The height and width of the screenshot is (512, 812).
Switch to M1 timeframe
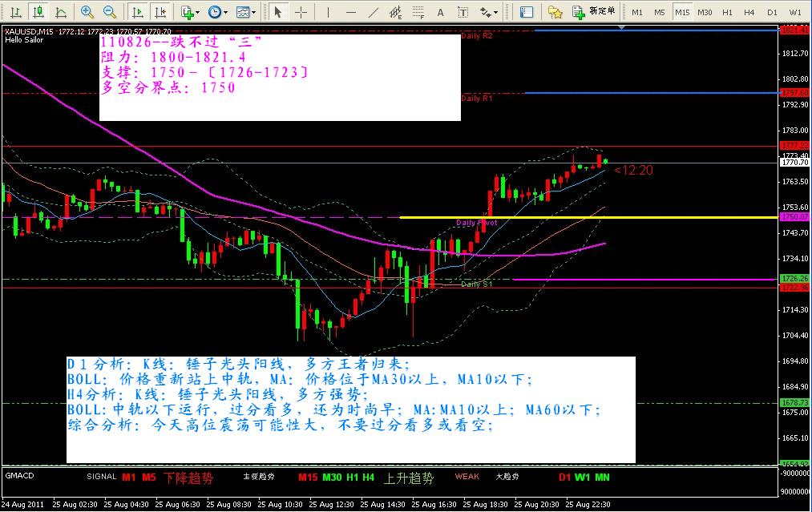point(637,12)
